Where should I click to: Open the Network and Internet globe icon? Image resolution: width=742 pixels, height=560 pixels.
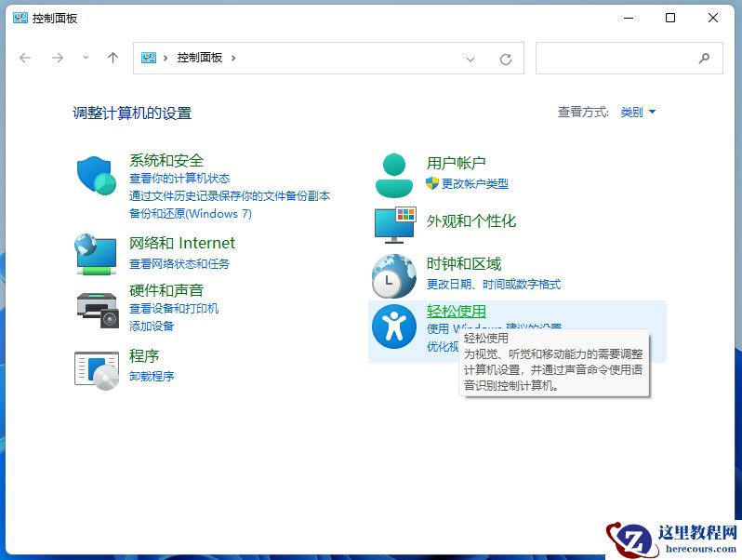tap(96, 254)
